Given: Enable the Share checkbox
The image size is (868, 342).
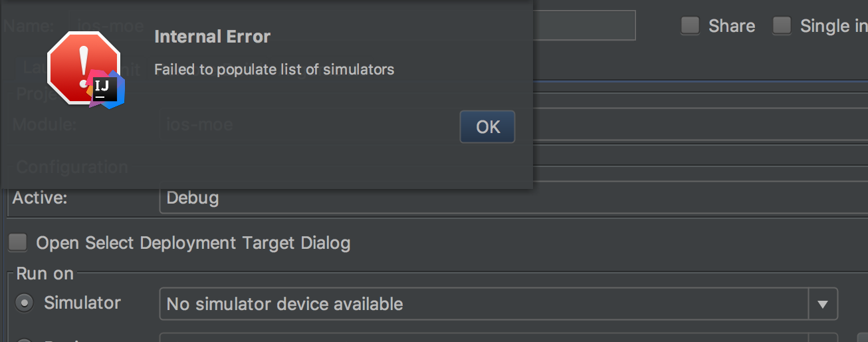Looking at the screenshot, I should (691, 26).
